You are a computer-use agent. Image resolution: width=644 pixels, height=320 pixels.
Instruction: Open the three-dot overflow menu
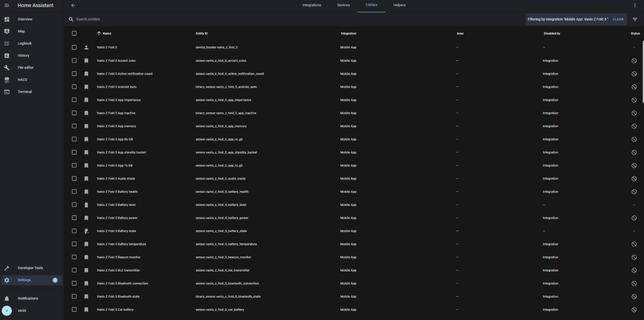click(x=635, y=5)
